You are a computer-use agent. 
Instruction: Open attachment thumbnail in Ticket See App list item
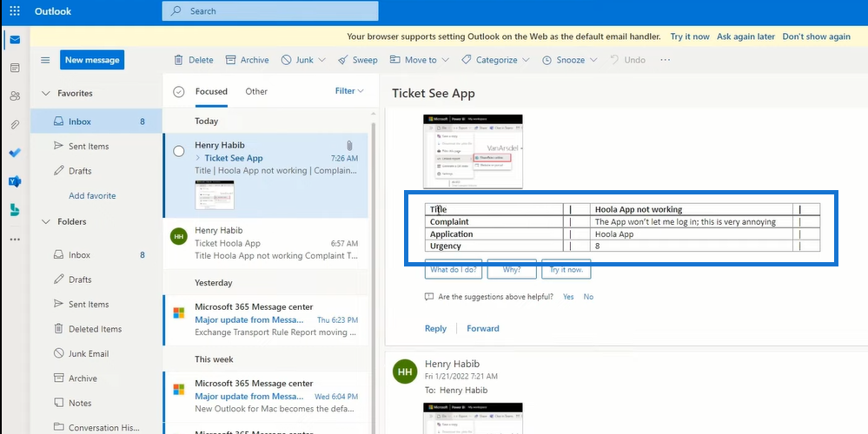215,194
